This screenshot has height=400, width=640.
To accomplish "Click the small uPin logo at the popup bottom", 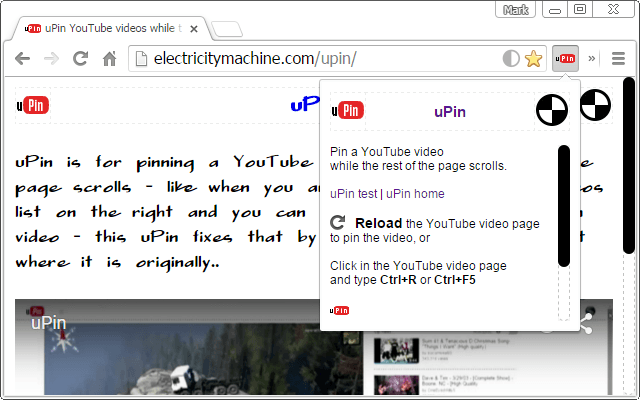I will 339,311.
